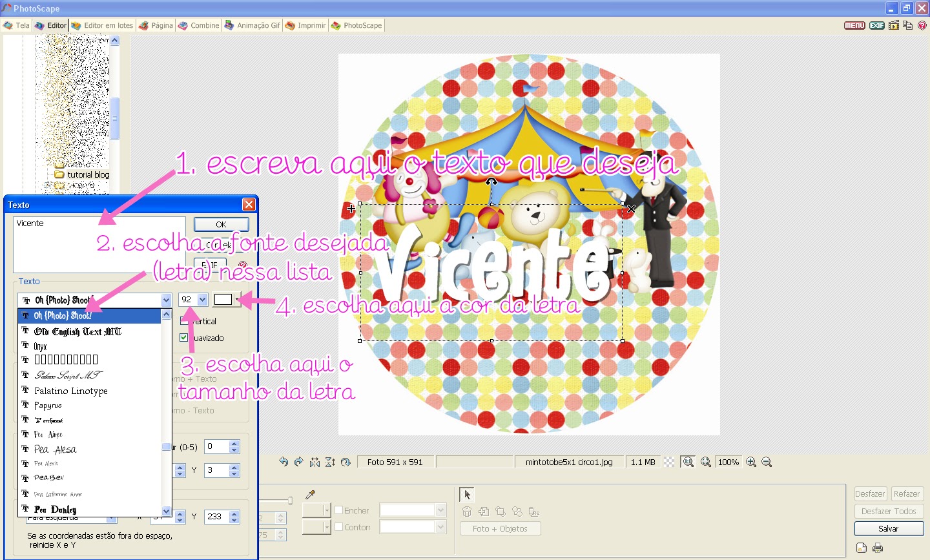
Task: Click the slider handle above the eyedropper
Action: point(290,500)
